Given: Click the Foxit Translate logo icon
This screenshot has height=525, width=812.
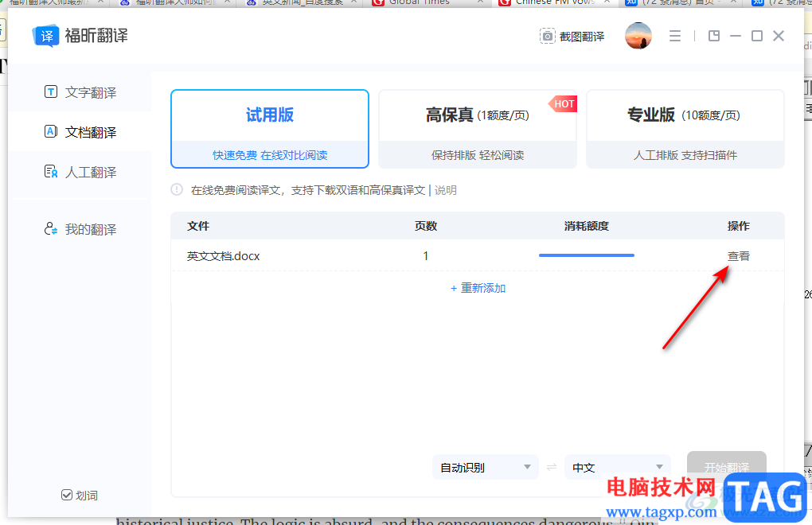Looking at the screenshot, I should 45,36.
